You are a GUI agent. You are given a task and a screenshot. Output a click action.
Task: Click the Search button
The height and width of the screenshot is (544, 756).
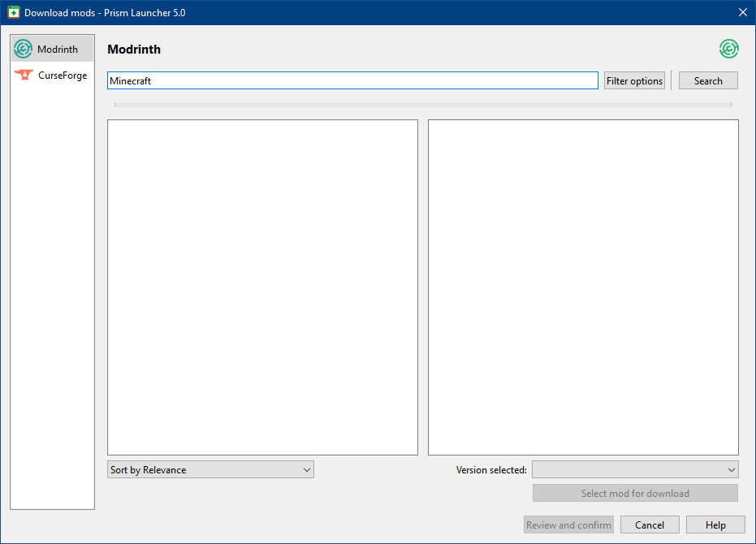click(707, 80)
